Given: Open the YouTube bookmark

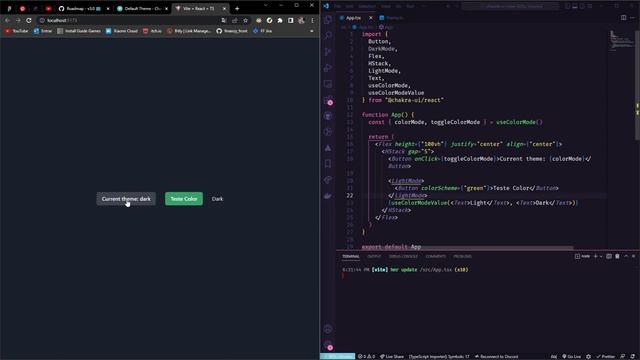Looking at the screenshot, I should point(16,31).
